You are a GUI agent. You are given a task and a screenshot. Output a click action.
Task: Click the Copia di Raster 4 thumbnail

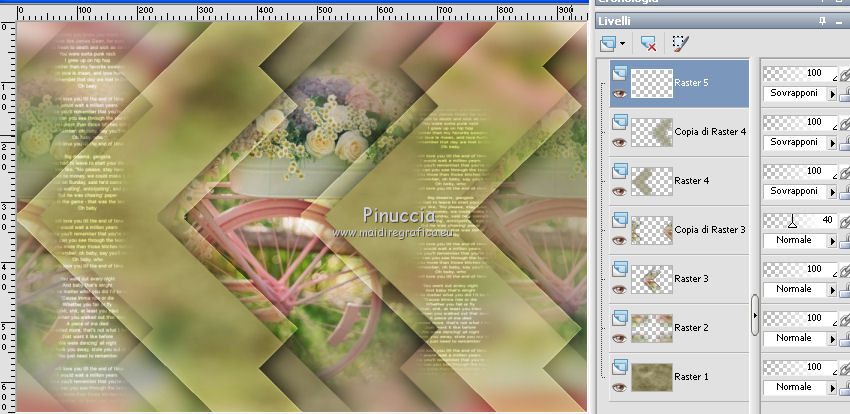[x=652, y=132]
